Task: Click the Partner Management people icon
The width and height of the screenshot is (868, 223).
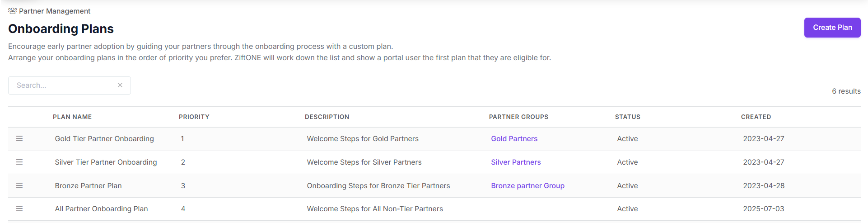Action: pyautogui.click(x=13, y=11)
